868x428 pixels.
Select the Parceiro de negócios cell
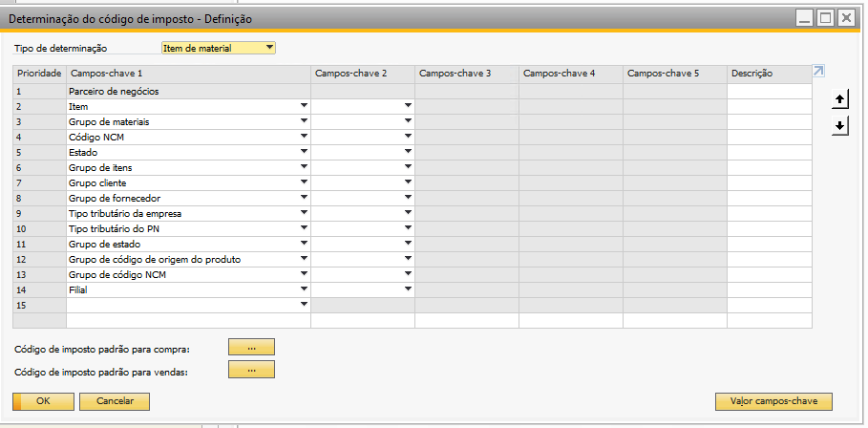[188, 92]
